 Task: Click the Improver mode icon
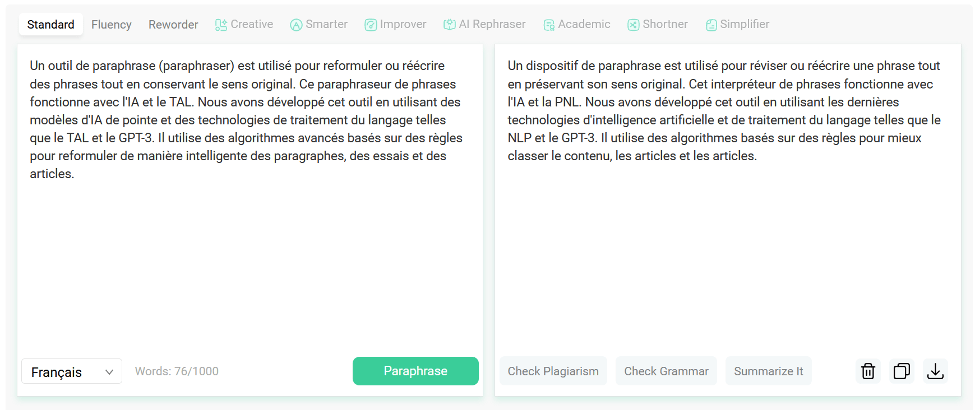(x=371, y=25)
